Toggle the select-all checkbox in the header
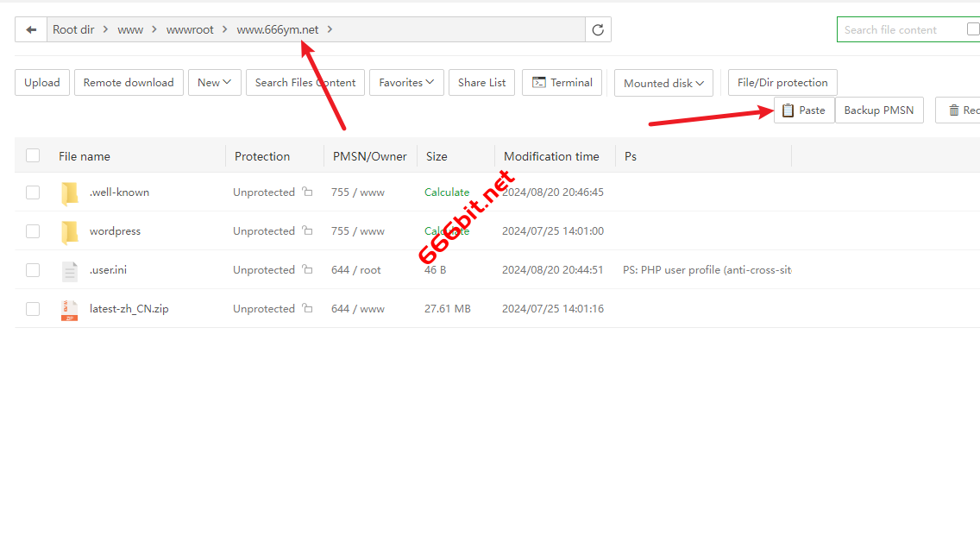Viewport: 980px width, 536px height. [33, 155]
